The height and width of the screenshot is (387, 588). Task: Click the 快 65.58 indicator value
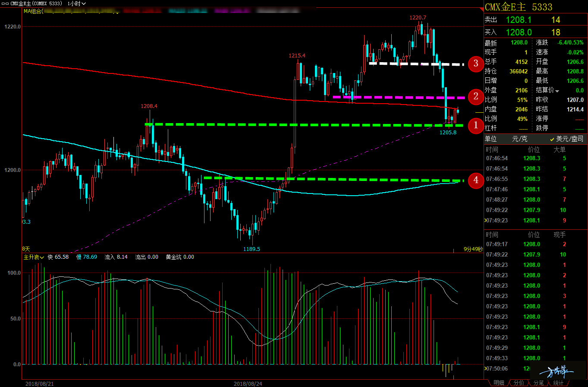[x=58, y=257]
